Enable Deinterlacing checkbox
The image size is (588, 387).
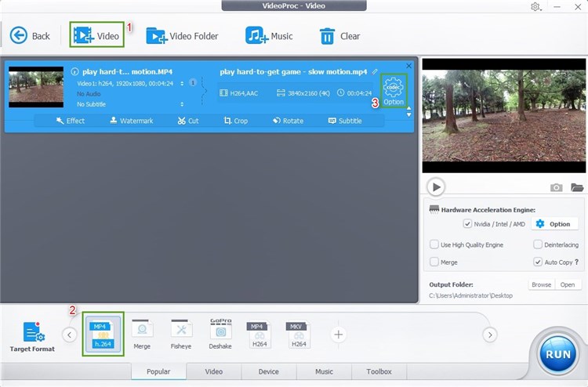[x=537, y=244]
